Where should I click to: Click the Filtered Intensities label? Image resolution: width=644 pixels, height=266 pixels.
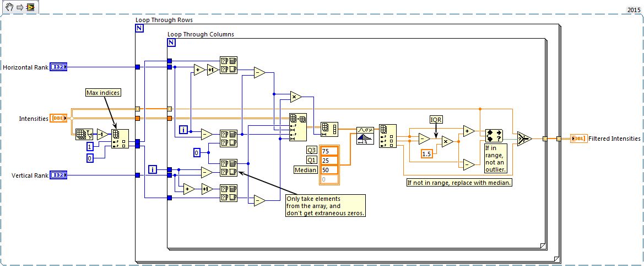point(614,139)
